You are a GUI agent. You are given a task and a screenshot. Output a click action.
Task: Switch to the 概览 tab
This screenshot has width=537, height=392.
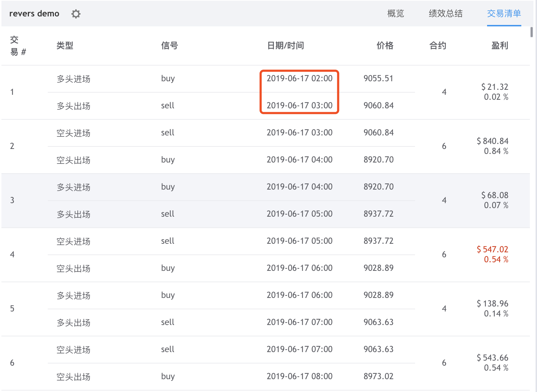point(395,14)
